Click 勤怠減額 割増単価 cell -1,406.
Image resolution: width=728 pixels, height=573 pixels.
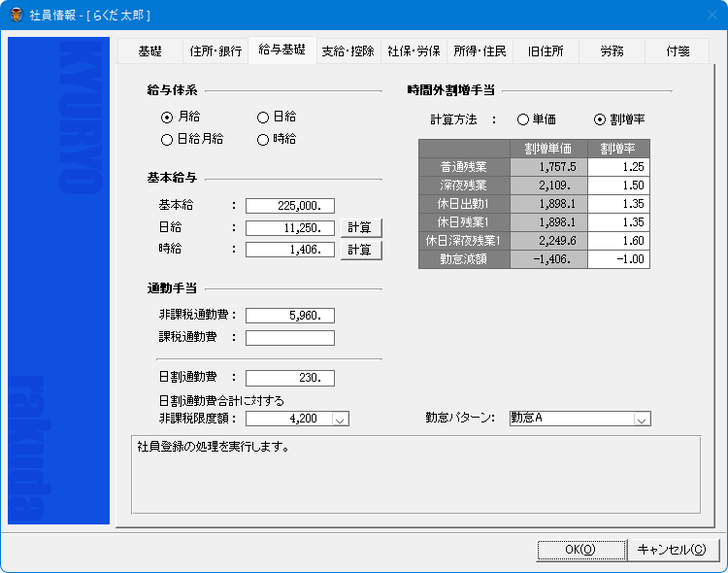click(548, 259)
